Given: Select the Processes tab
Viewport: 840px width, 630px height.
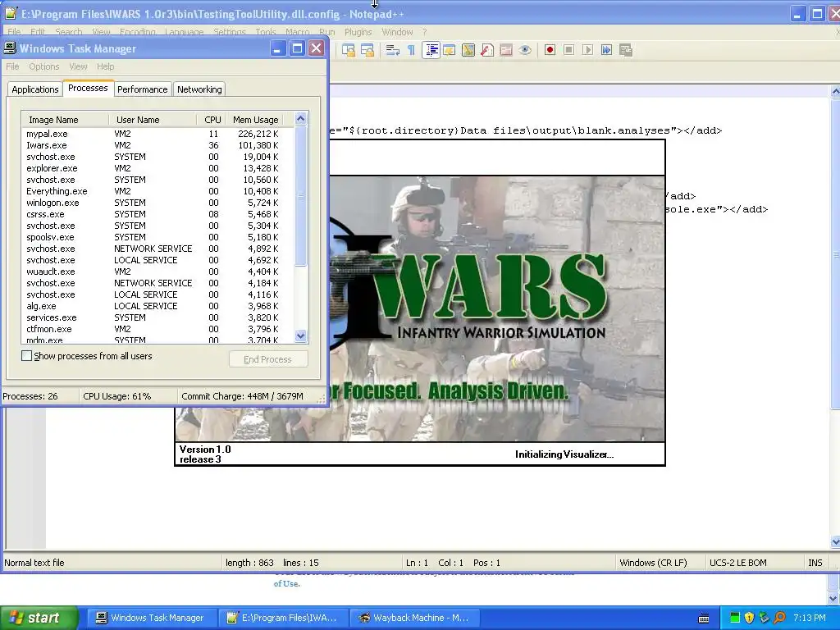Looking at the screenshot, I should [88, 88].
